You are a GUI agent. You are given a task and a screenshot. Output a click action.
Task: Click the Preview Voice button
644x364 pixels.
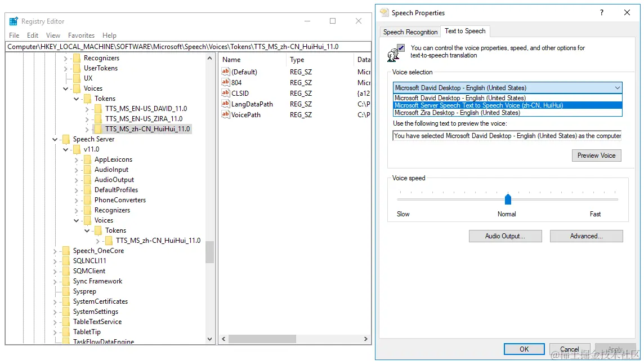(x=596, y=156)
